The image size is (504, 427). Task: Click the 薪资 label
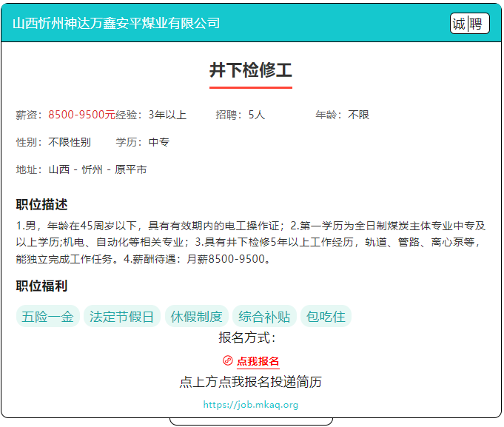tap(29, 115)
